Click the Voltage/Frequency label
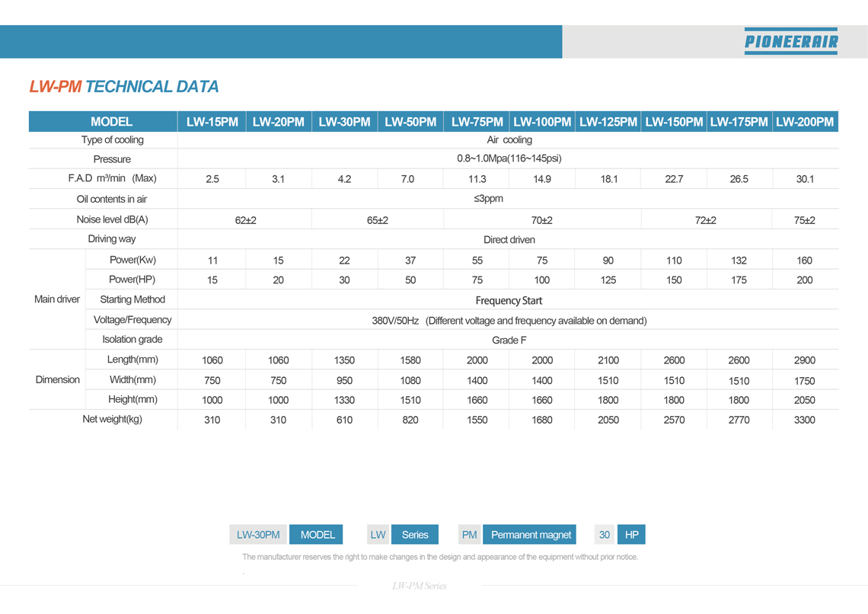This screenshot has width=868, height=614. pyautogui.click(x=132, y=320)
